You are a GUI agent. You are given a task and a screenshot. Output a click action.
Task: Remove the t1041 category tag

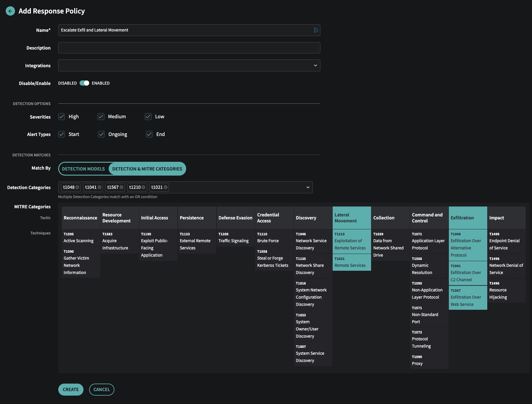tap(100, 187)
